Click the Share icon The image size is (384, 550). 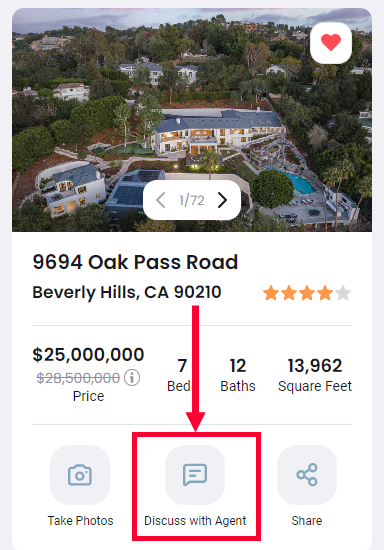tap(307, 475)
